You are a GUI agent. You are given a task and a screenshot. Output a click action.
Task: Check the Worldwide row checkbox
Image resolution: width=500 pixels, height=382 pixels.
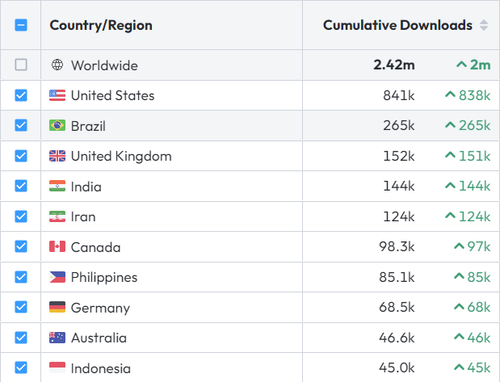[21, 65]
